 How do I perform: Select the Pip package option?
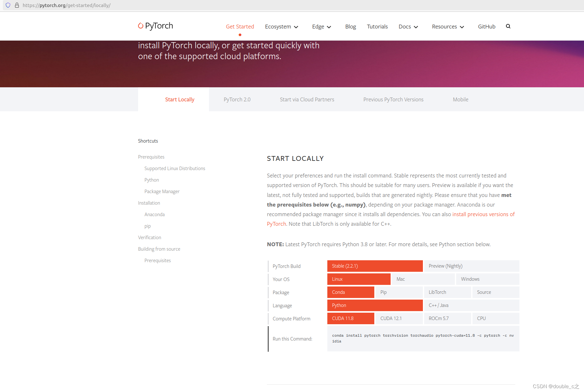coord(399,292)
